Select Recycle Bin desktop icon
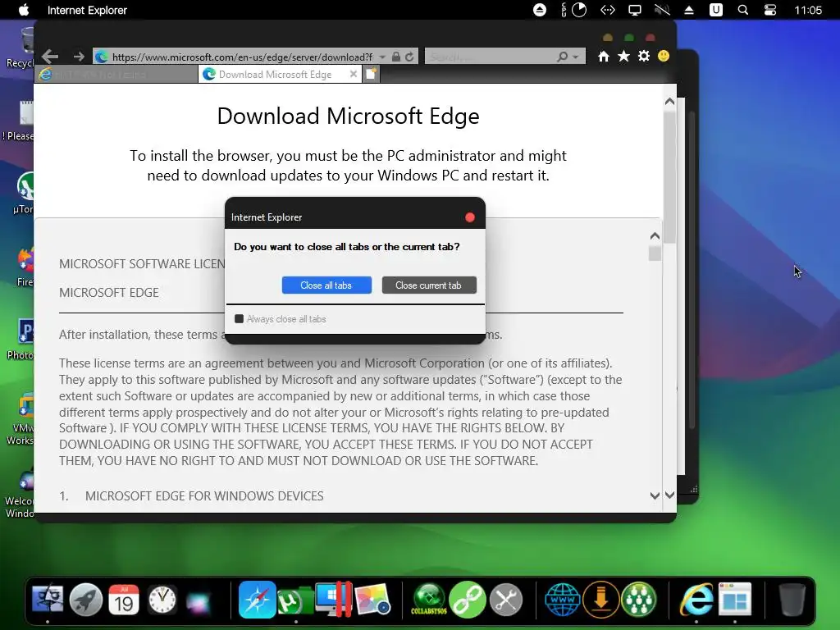 pos(21,47)
